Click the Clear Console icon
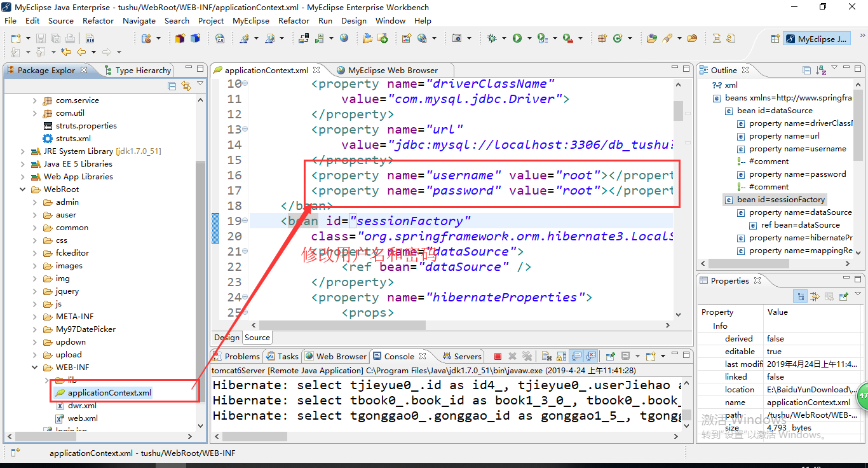Screen dimensions: 868x468 click(x=546, y=356)
